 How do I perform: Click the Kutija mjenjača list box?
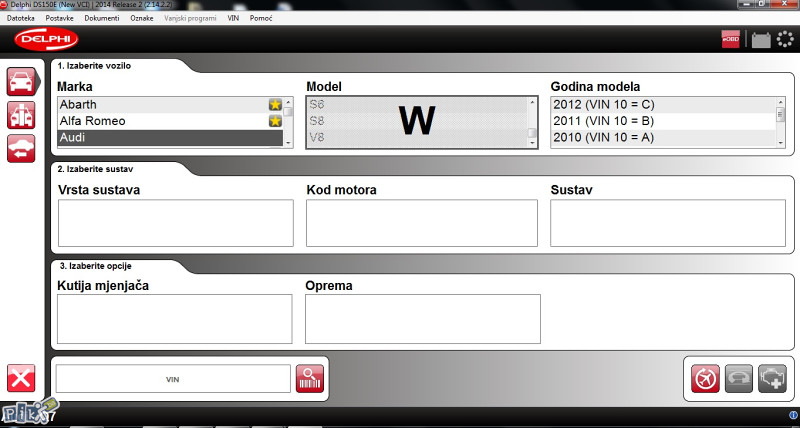[x=174, y=319]
